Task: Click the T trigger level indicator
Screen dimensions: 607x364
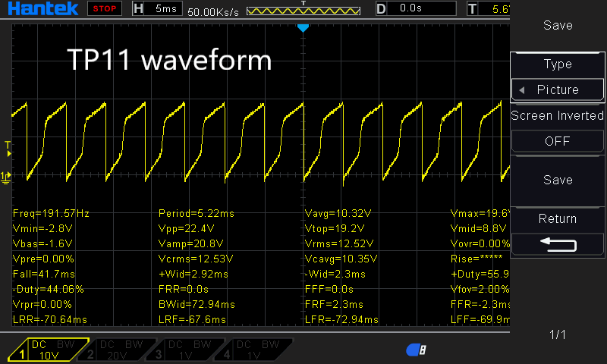Action: pyautogui.click(x=472, y=8)
